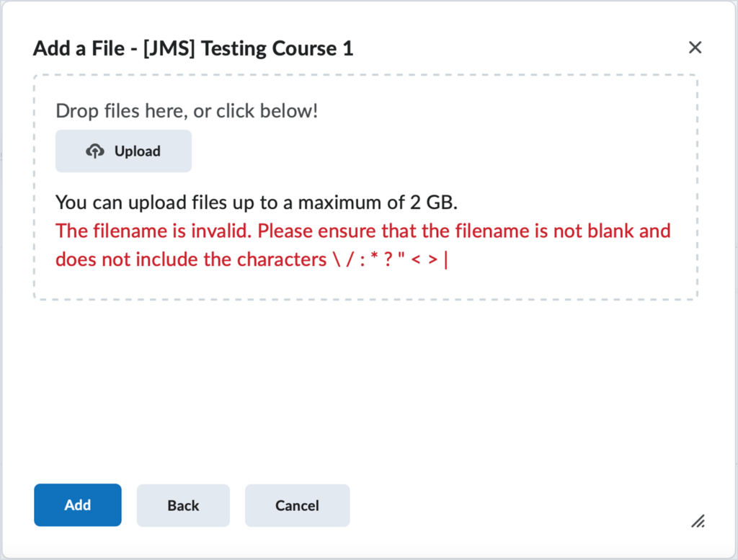Click the blue Add button
Viewport: 738px width, 560px height.
pos(78,505)
